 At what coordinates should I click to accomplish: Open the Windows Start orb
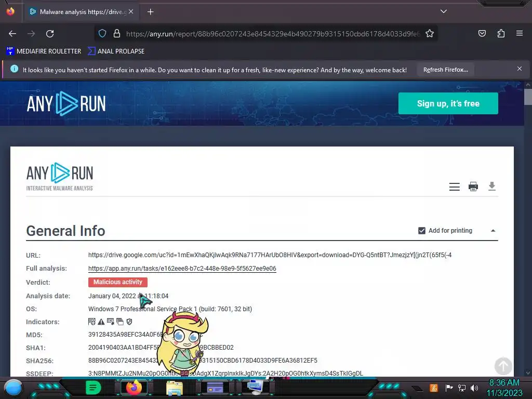[14, 388]
